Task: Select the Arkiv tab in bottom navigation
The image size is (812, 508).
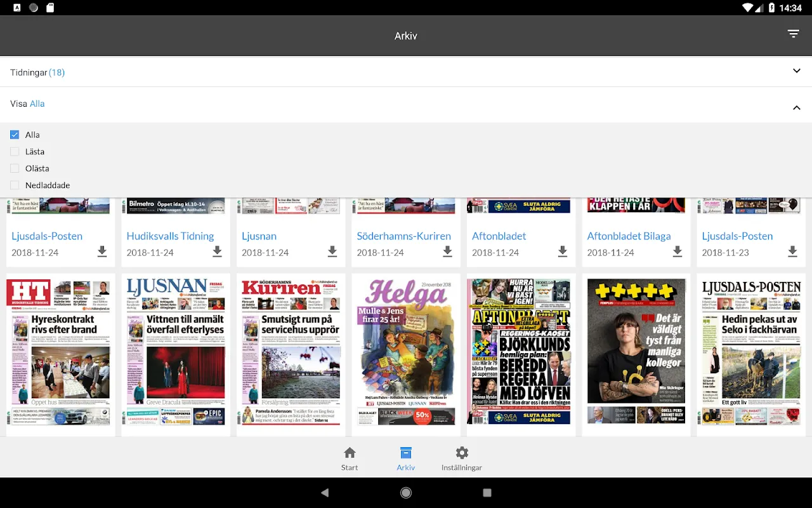Action: 406,458
